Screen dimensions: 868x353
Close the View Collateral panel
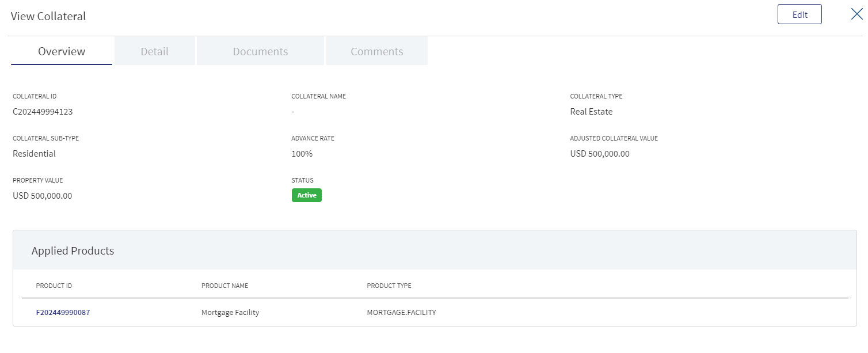click(x=856, y=14)
